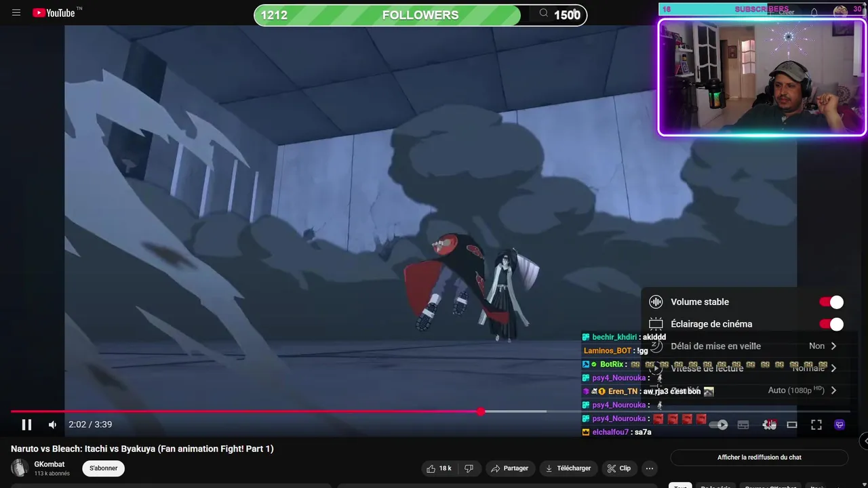Click chat username bechir_khdiri
The image size is (868, 488).
coord(614,338)
